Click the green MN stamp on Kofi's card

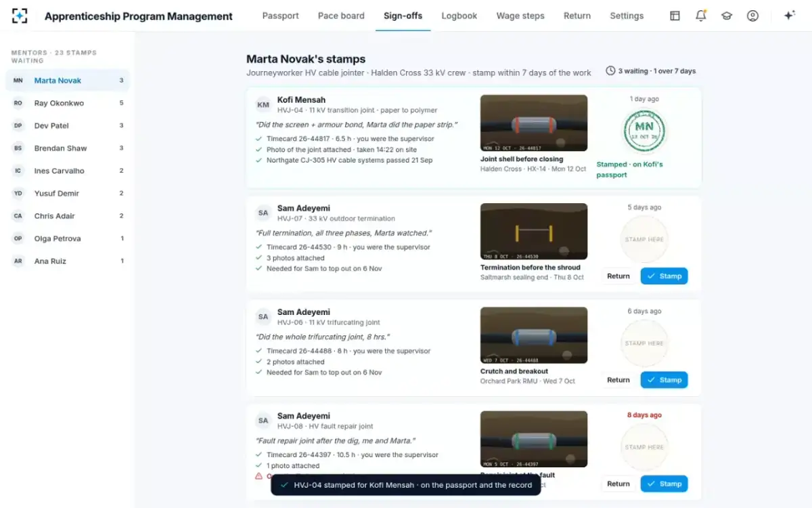pos(644,131)
